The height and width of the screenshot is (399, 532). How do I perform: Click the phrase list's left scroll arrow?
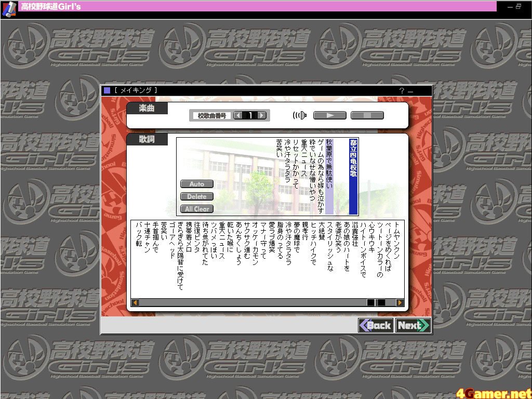tap(135, 302)
